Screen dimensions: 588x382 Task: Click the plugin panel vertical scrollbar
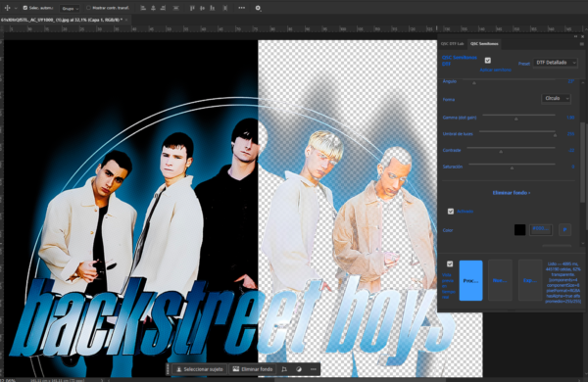coord(582,162)
